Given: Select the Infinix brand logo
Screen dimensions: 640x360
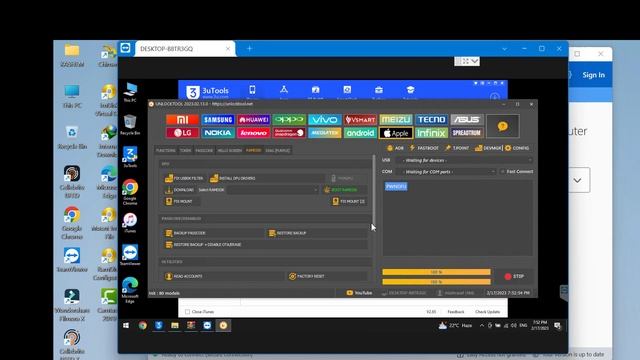Looking at the screenshot, I should coord(431,133).
